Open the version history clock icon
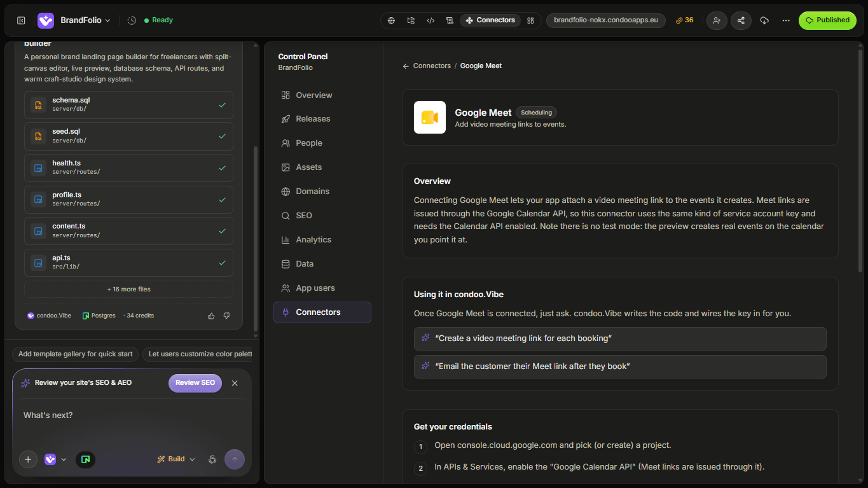The height and width of the screenshot is (488, 868). pyautogui.click(x=132, y=20)
